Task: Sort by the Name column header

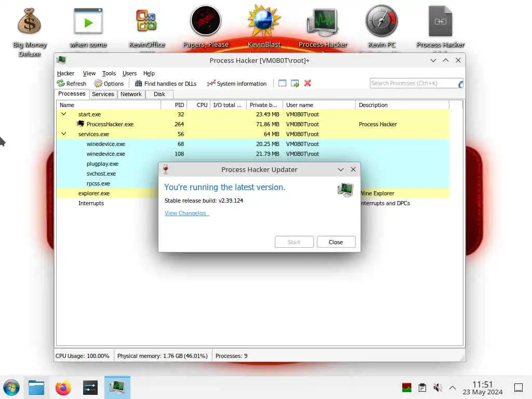Action: click(x=109, y=105)
